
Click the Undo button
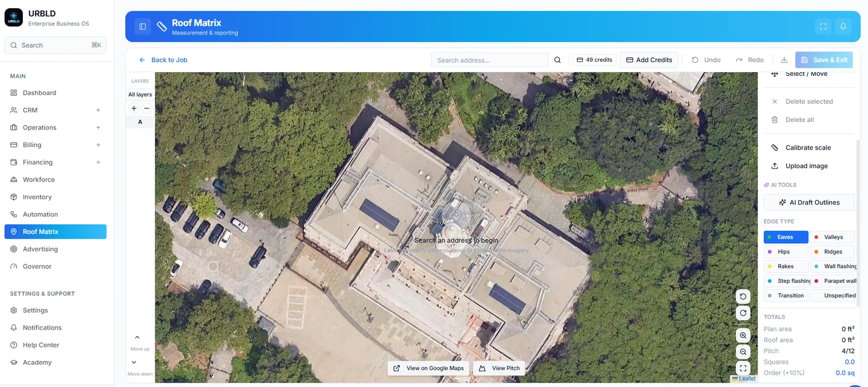click(706, 60)
